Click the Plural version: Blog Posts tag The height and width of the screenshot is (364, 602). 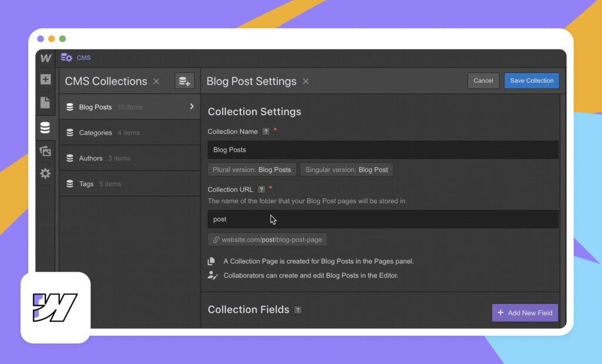[252, 170]
